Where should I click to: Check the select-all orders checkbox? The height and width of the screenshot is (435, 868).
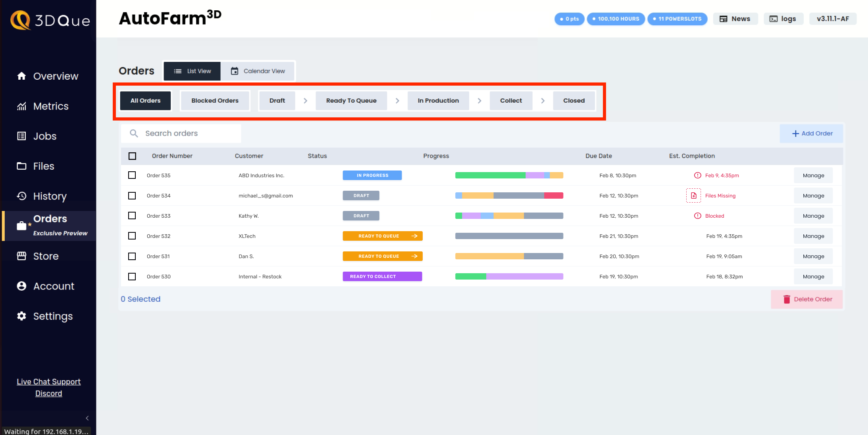coord(132,156)
